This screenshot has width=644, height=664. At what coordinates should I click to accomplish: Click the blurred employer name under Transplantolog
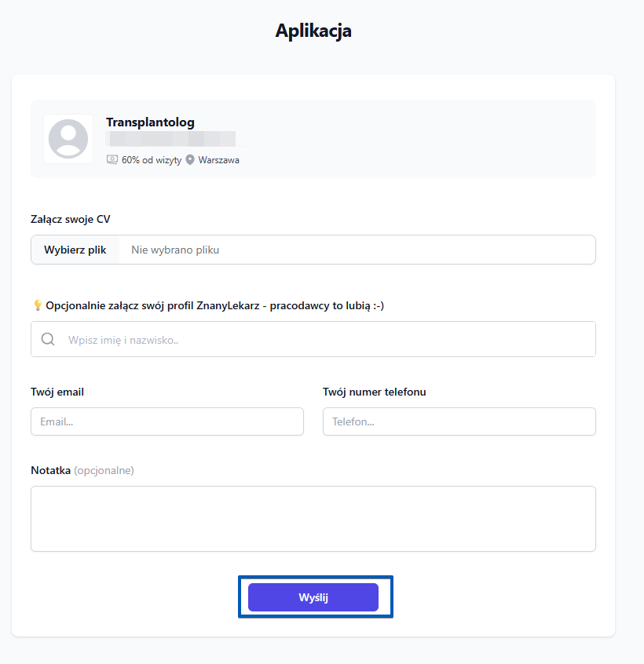coord(170,139)
